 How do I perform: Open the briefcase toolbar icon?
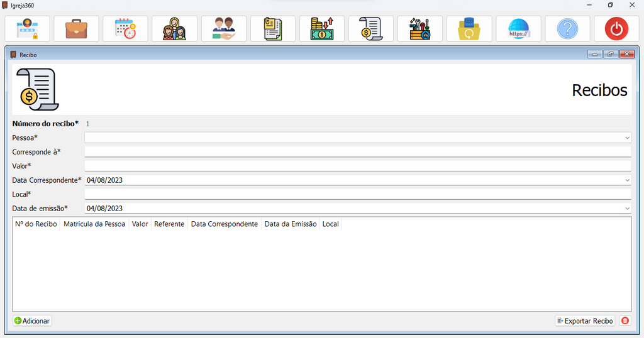(76, 29)
